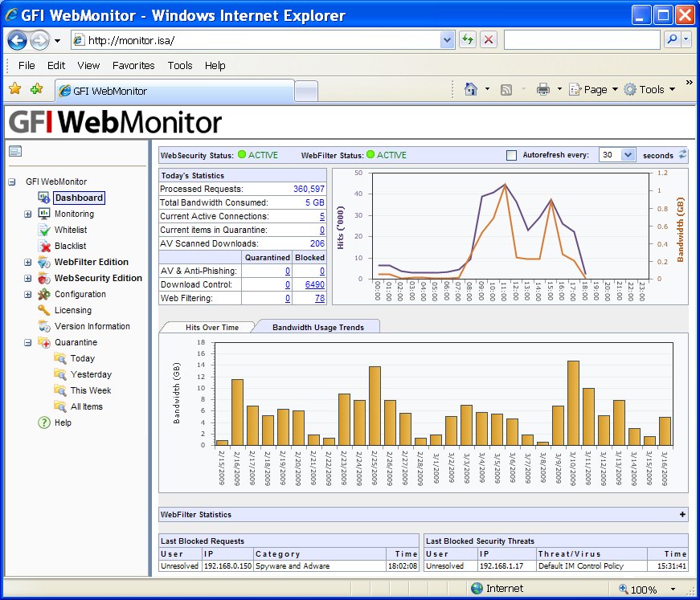Open the autorefresh seconds dropdown
700x600 pixels.
[x=628, y=155]
